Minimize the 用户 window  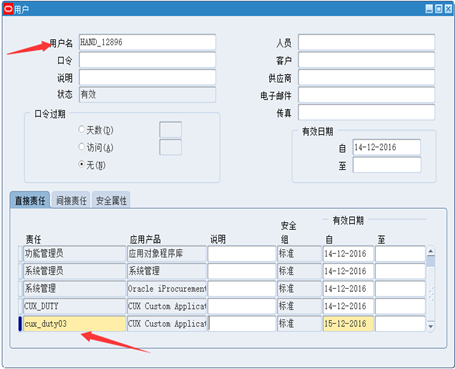(x=429, y=9)
